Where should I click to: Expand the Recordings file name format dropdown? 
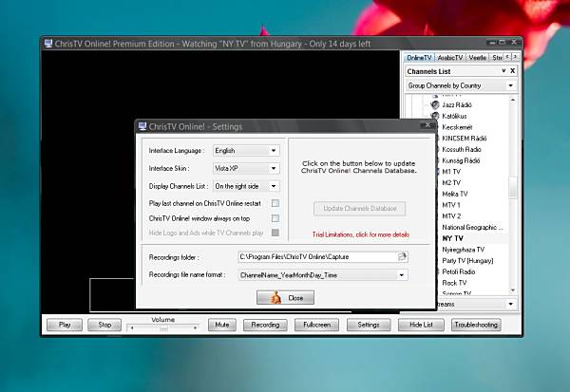(x=401, y=275)
